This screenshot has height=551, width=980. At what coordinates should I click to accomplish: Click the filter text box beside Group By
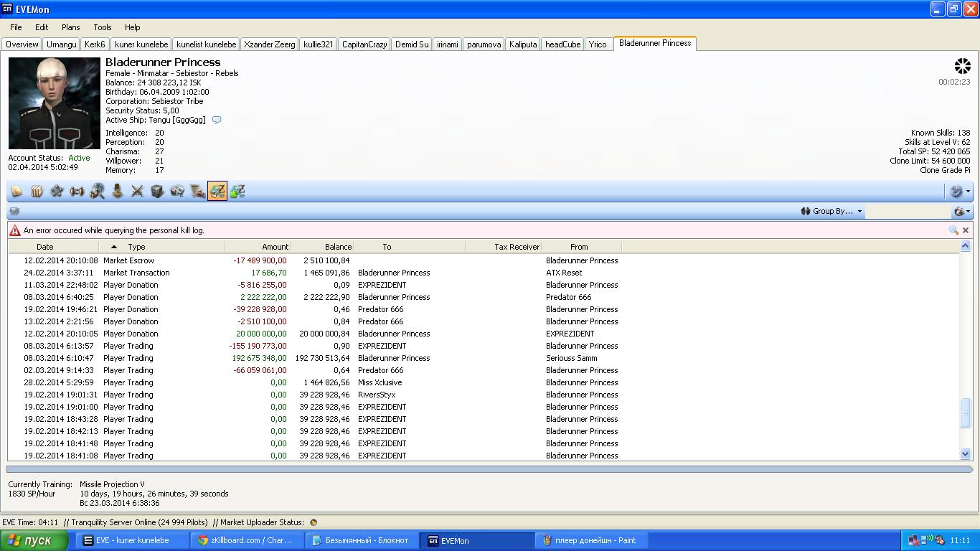tap(907, 211)
